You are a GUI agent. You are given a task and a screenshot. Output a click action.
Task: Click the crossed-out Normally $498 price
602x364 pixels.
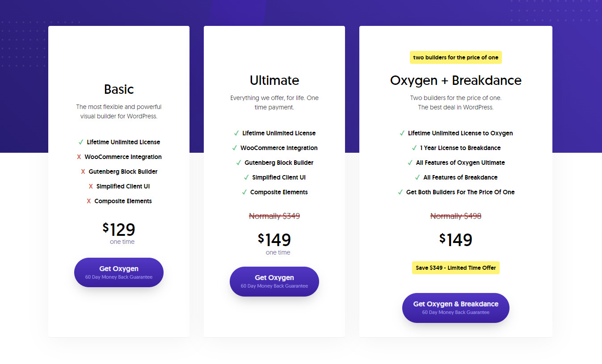coord(455,216)
